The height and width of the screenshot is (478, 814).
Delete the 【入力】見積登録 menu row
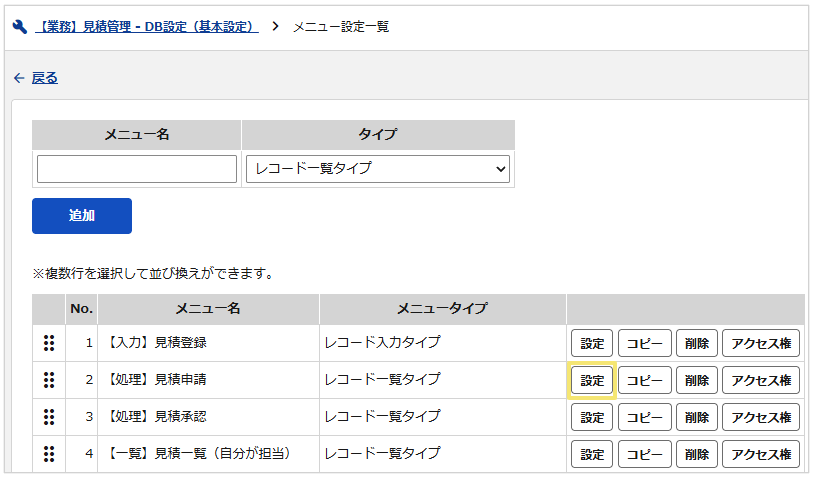pyautogui.click(x=697, y=343)
